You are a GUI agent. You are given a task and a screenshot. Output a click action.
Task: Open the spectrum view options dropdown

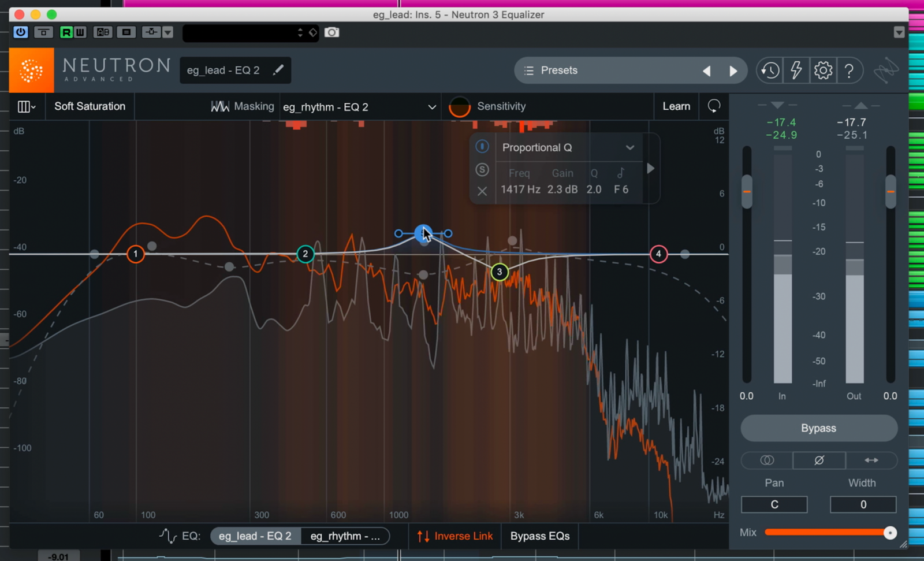pyautogui.click(x=27, y=106)
